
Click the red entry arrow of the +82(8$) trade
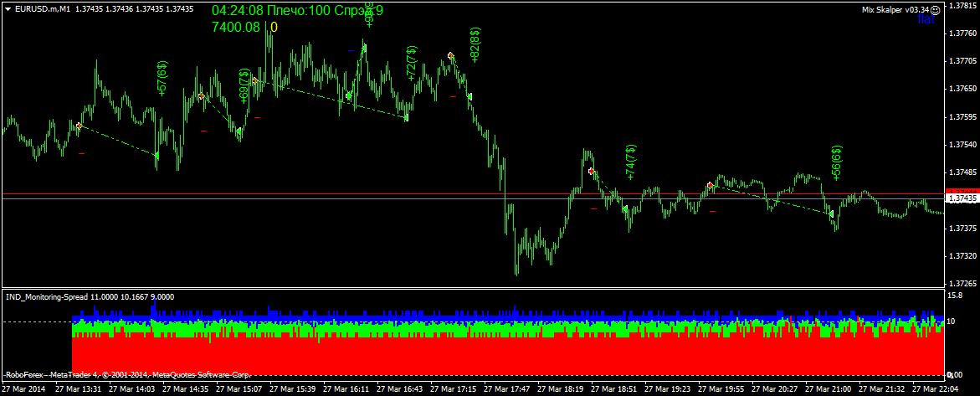click(450, 56)
